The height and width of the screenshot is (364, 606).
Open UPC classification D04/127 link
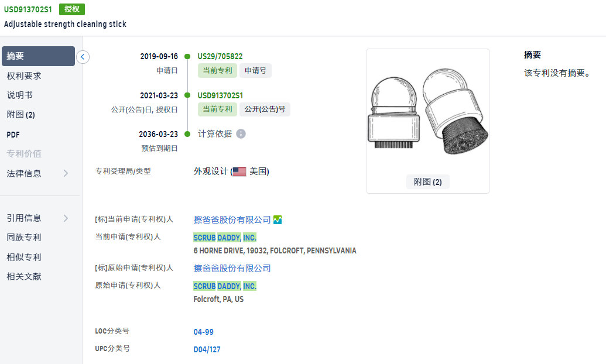207,349
